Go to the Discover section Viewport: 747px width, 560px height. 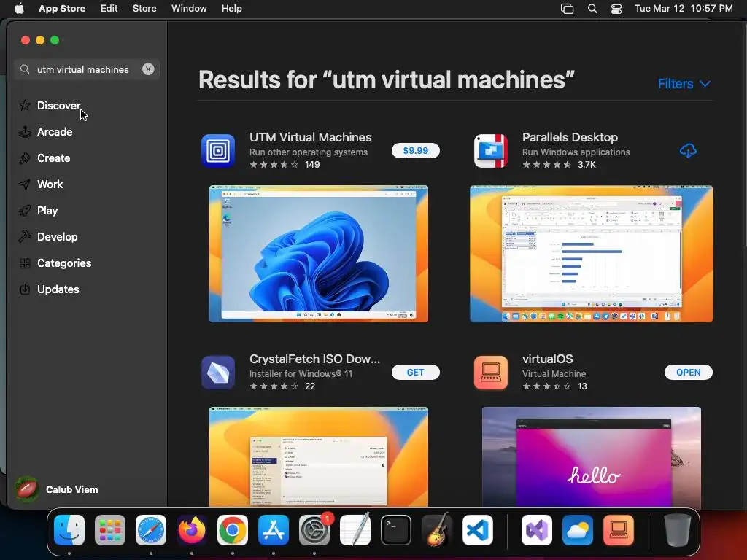pos(58,105)
